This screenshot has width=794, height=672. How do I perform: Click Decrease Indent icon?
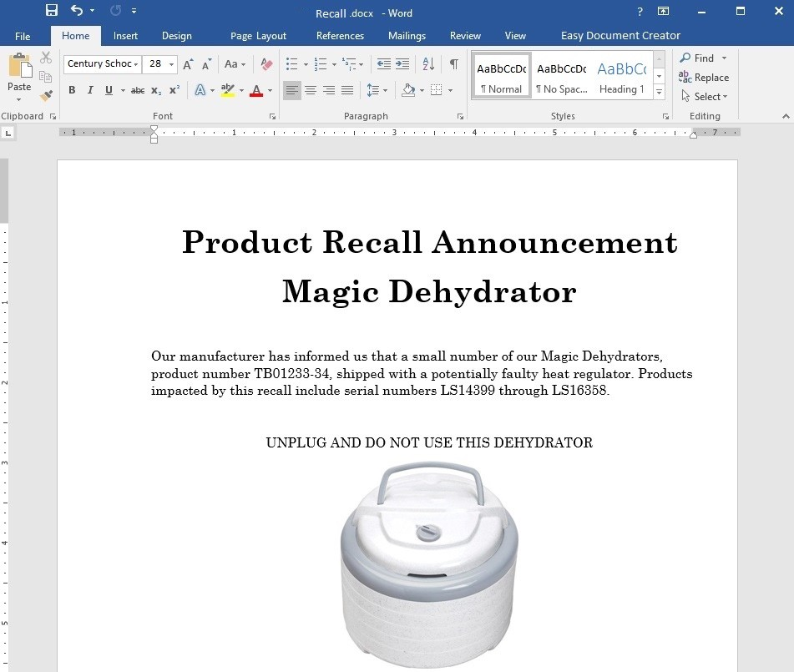point(384,63)
